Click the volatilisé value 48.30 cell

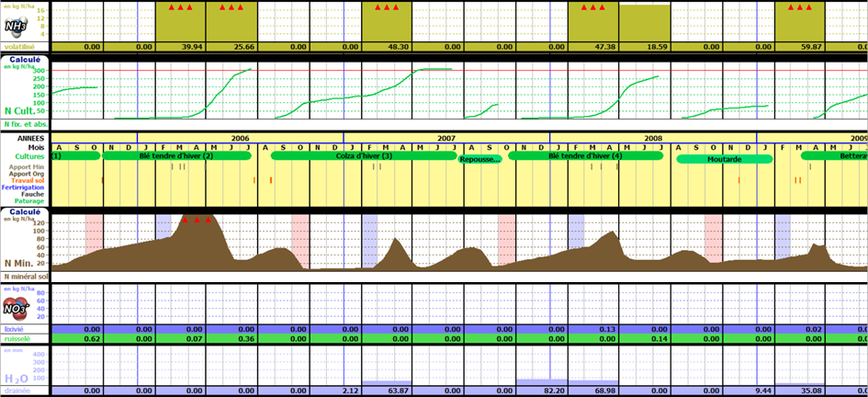386,47
